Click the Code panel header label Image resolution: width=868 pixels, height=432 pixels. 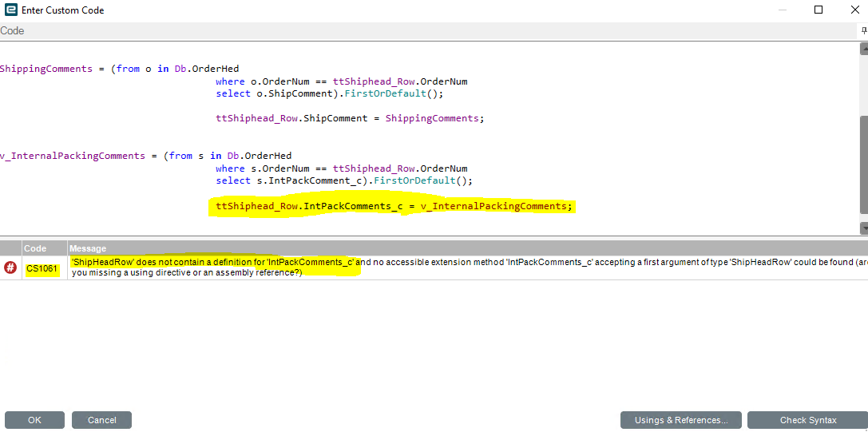point(12,31)
